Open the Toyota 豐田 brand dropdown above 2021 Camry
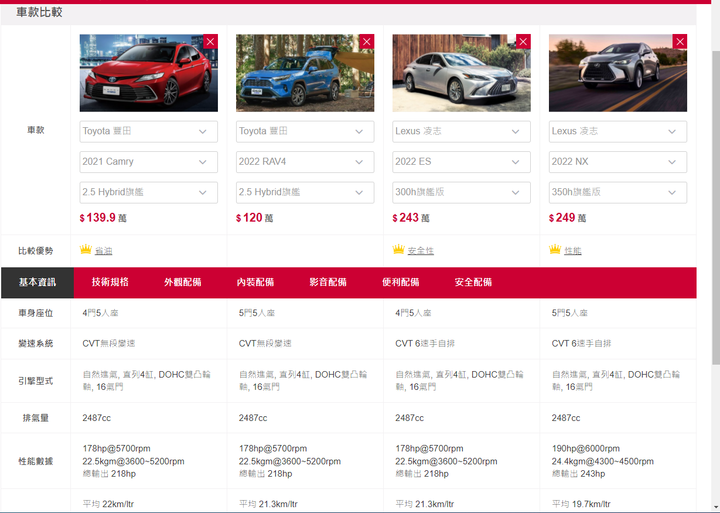This screenshot has height=513, width=720. pos(149,131)
